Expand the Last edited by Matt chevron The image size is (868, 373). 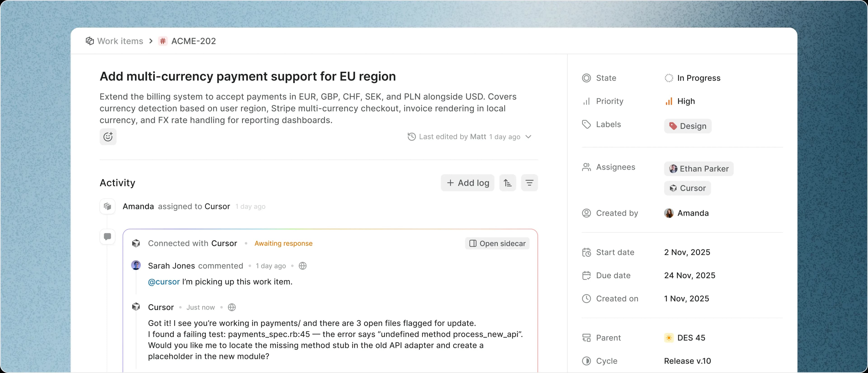pyautogui.click(x=528, y=137)
